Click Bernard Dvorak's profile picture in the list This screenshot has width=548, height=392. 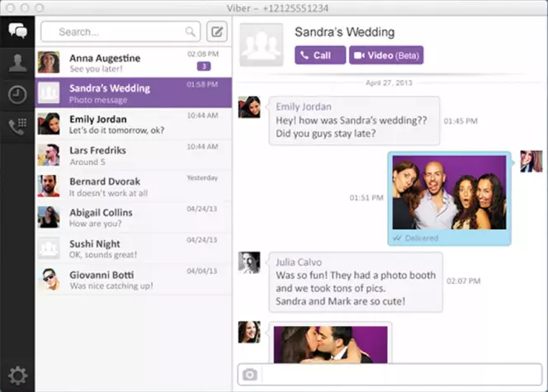(x=49, y=186)
